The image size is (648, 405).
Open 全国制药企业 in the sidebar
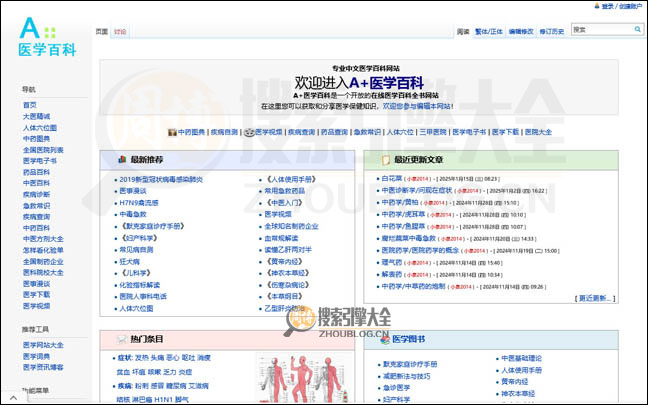click(43, 262)
